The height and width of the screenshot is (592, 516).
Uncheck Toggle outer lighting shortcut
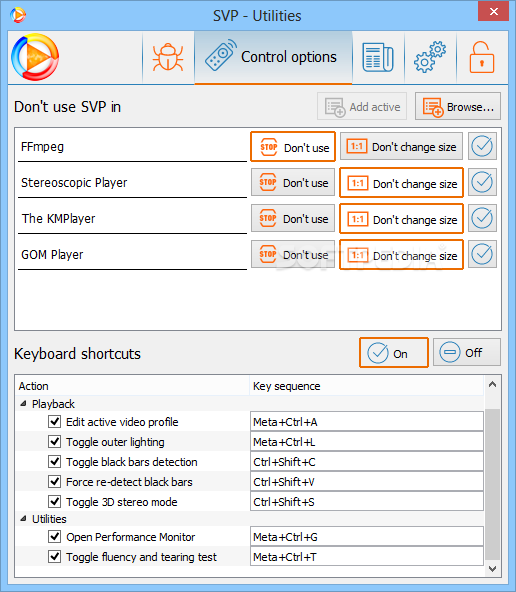[55, 441]
